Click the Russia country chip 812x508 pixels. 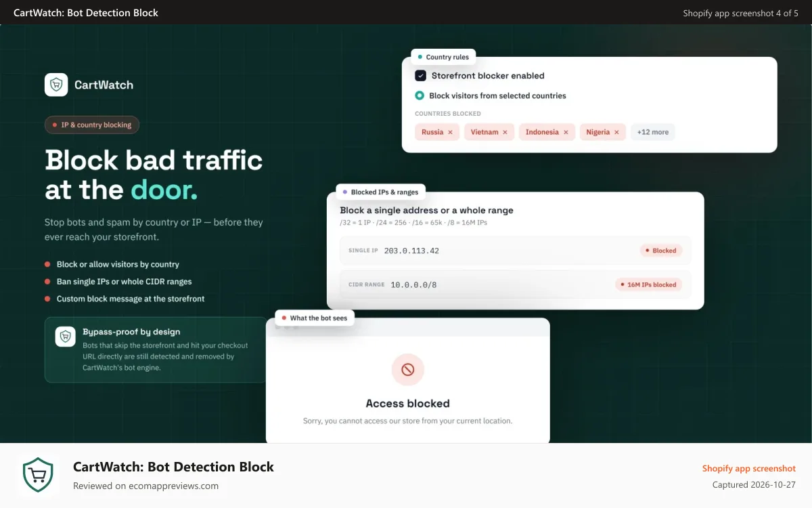point(437,132)
